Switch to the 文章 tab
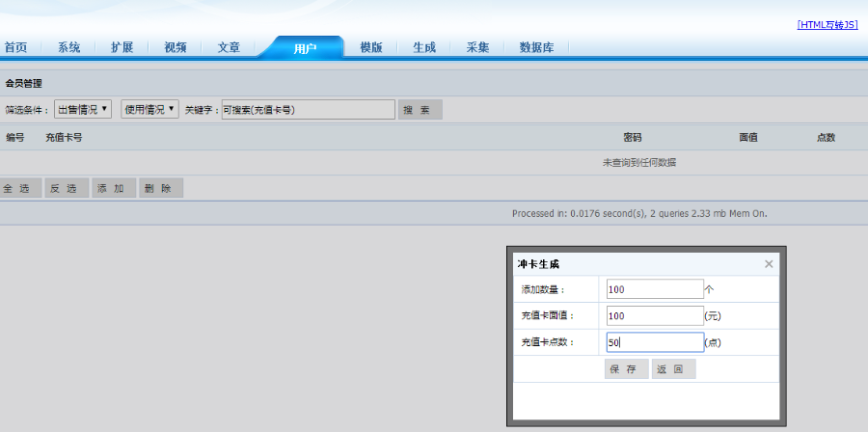 click(x=229, y=47)
